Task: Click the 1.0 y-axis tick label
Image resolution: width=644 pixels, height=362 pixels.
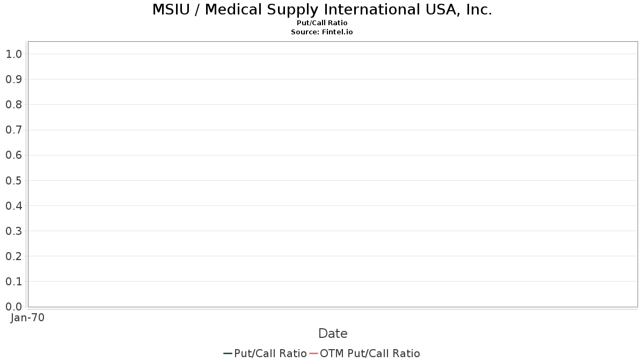Action: (x=13, y=54)
